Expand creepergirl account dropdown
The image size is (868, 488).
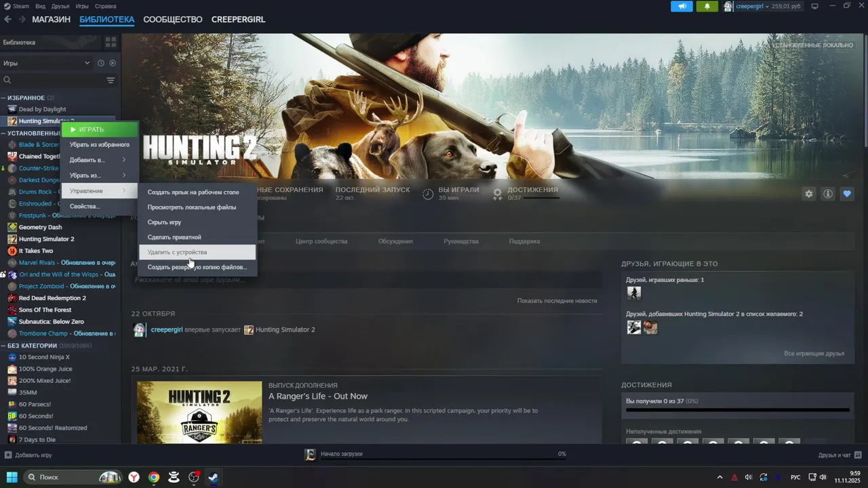point(768,6)
